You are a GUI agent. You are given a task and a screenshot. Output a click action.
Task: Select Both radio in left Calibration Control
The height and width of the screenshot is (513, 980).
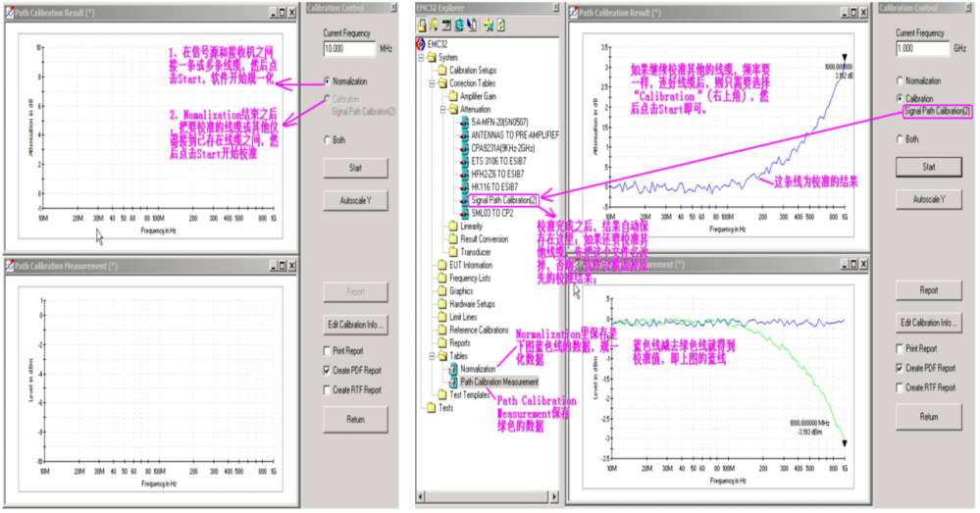[x=327, y=140]
